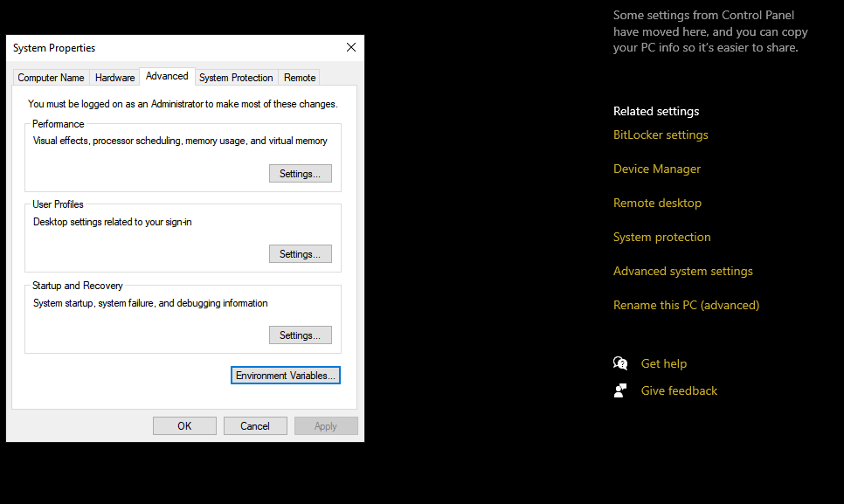This screenshot has height=504, width=844.
Task: Open User Profiles Settings
Action: click(300, 253)
